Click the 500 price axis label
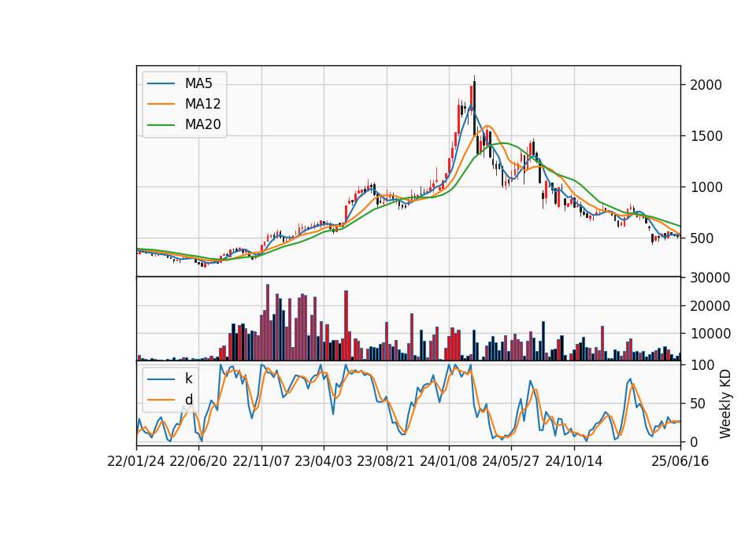The height and width of the screenshot is (543, 756). click(702, 238)
